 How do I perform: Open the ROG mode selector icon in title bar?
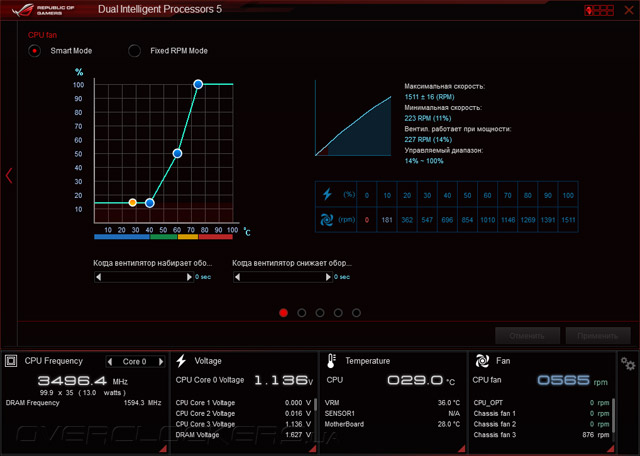point(599,10)
